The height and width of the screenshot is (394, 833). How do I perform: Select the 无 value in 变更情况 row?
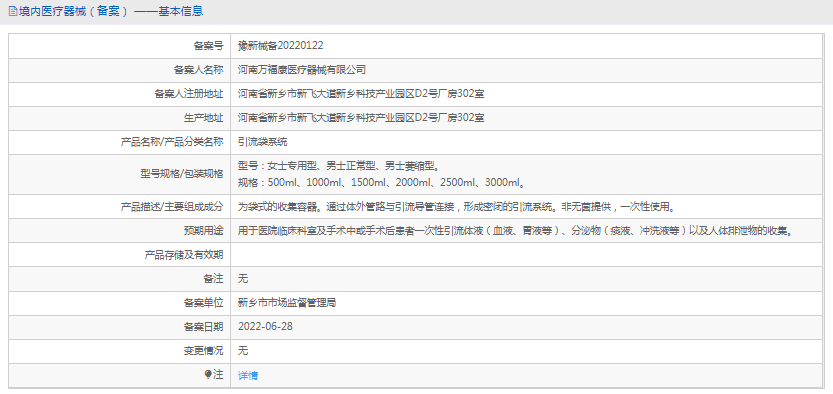243,351
